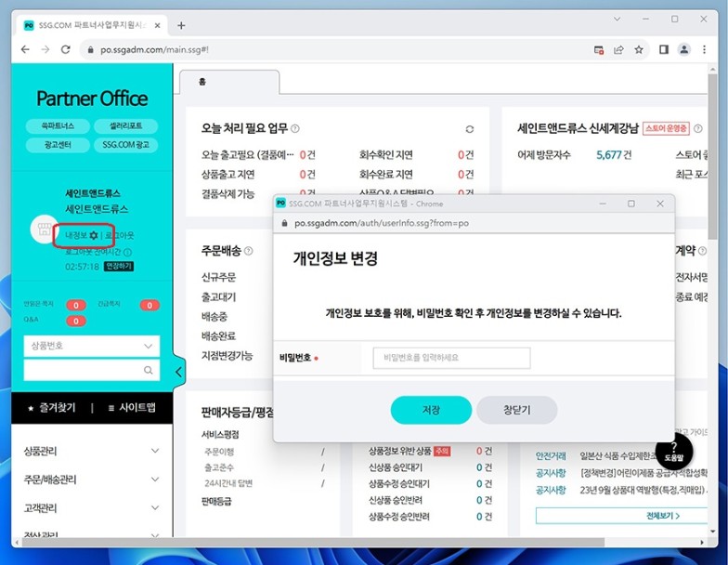Screen dimensions: 728x565
Task: Click the 상품수정 승인반려 row label
Action: 399,517
